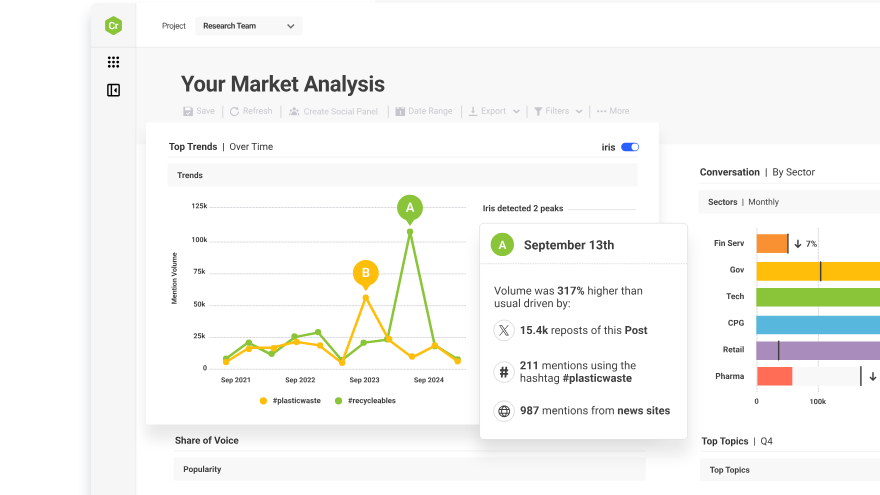The width and height of the screenshot is (880, 495).
Task: Click the yellow Gov bar
Action: click(x=818, y=271)
